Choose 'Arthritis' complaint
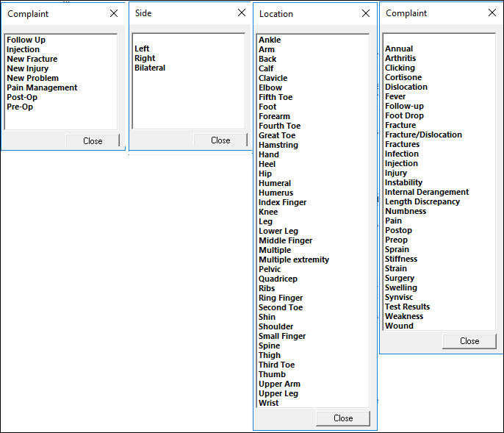Image resolution: width=504 pixels, height=433 pixels. 400,58
